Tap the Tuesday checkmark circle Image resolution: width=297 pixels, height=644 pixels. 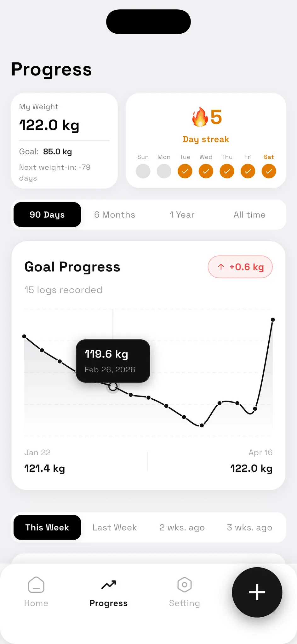click(185, 171)
